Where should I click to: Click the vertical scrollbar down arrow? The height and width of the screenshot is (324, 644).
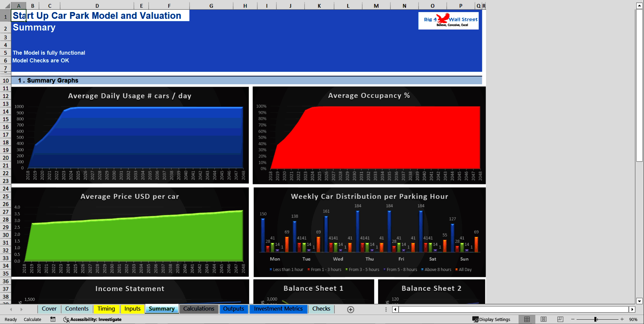(x=639, y=302)
